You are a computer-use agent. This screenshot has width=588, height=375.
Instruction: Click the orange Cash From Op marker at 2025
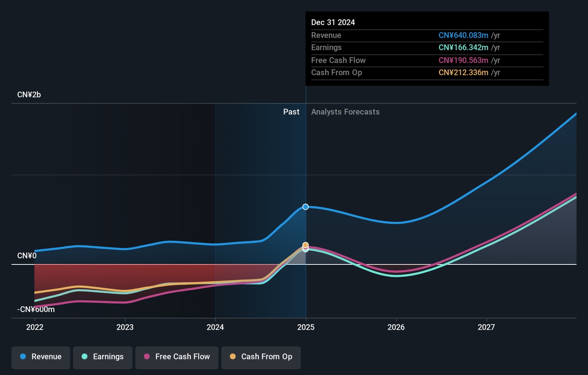(305, 245)
